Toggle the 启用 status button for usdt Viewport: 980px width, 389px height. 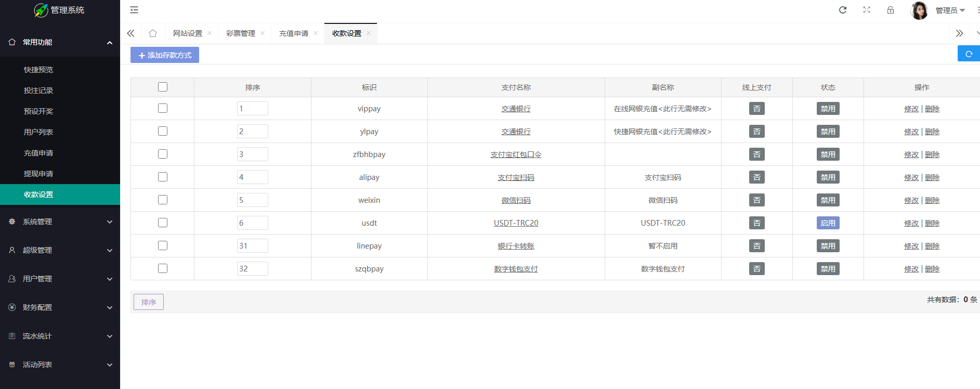[828, 223]
